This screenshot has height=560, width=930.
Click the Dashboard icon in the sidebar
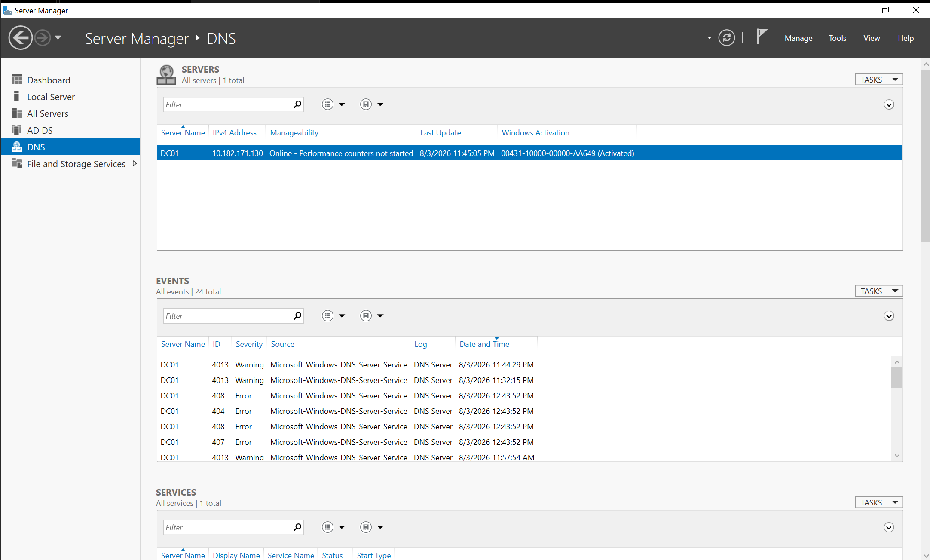tap(17, 80)
